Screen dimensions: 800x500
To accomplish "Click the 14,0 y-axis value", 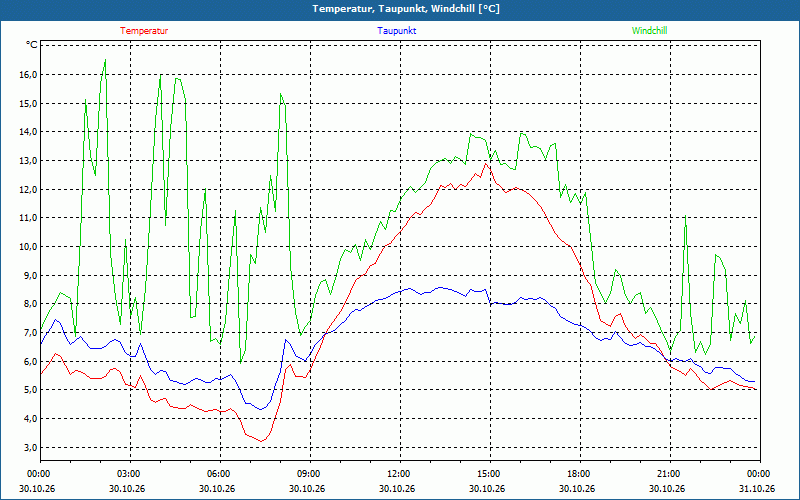I will [x=29, y=132].
